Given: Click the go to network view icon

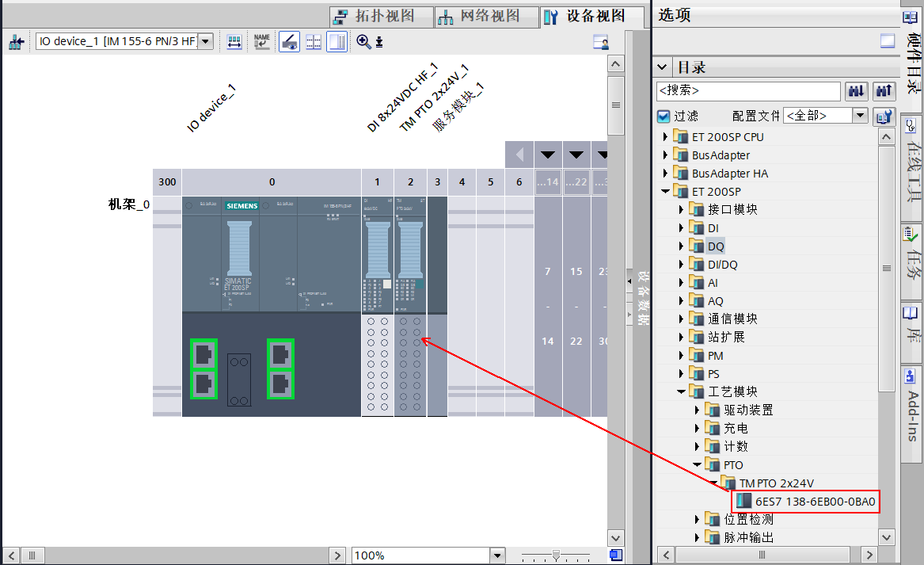Looking at the screenshot, I should 16,42.
